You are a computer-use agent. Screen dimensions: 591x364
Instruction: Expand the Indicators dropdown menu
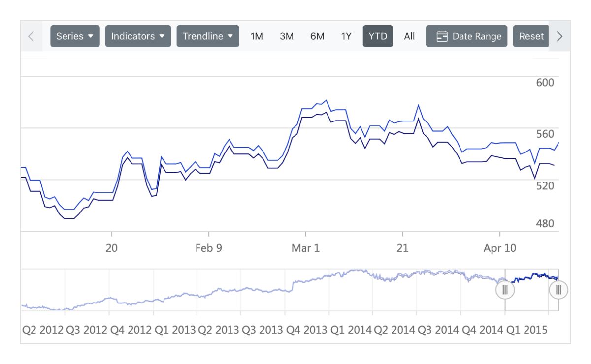click(x=138, y=36)
